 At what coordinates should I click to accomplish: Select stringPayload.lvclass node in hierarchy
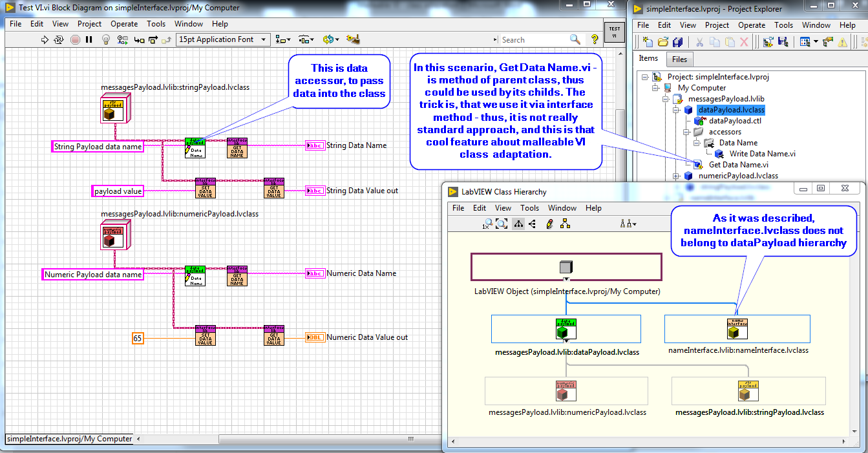click(748, 391)
